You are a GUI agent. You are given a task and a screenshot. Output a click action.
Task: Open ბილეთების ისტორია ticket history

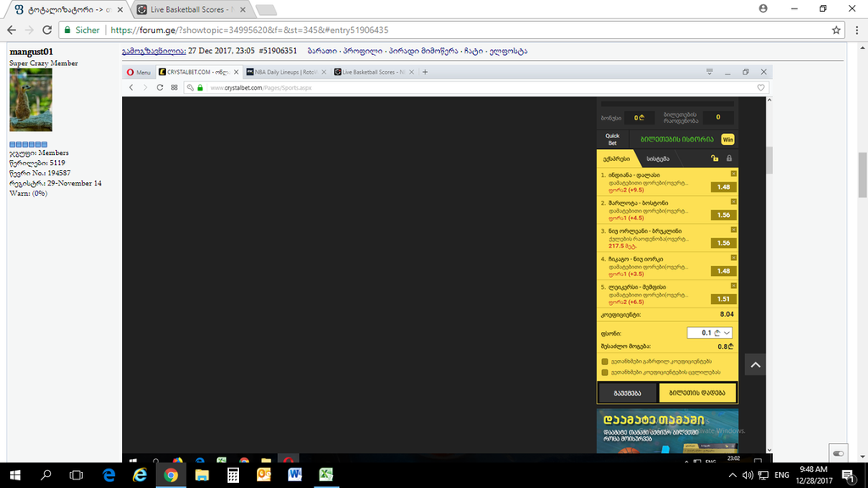(676, 140)
